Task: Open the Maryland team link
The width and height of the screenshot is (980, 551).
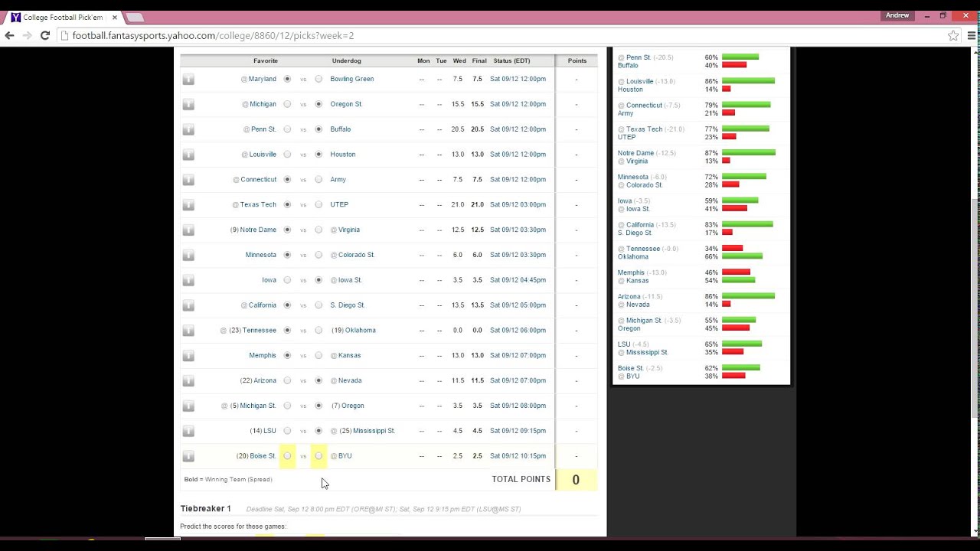Action: click(x=263, y=79)
